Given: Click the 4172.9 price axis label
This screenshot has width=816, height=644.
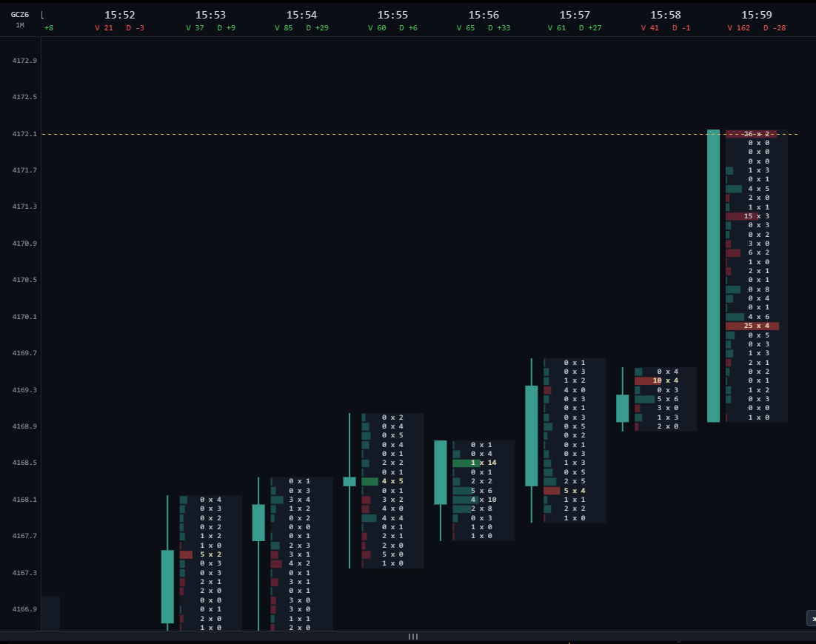Looking at the screenshot, I should click(24, 61).
